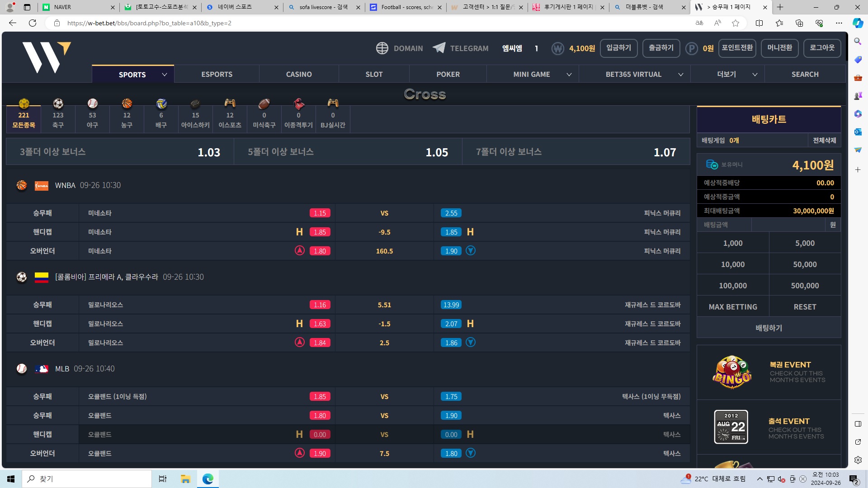The height and width of the screenshot is (488, 868).
Task: Open File Explorer from the taskbar
Action: [185, 479]
